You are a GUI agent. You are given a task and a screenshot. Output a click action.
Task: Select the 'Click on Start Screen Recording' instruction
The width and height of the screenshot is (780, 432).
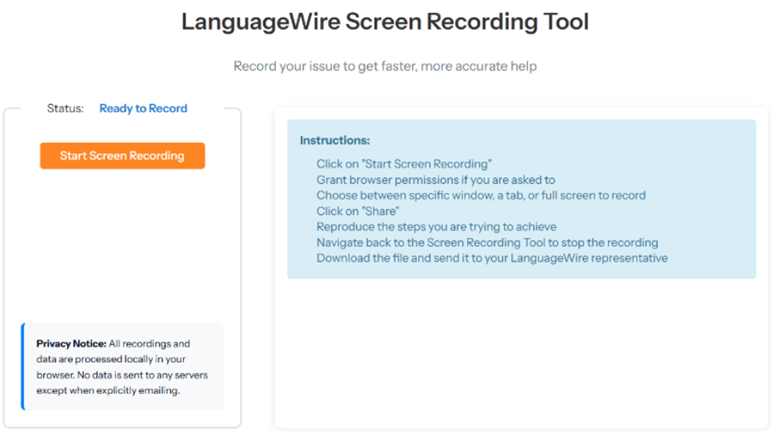(x=404, y=164)
